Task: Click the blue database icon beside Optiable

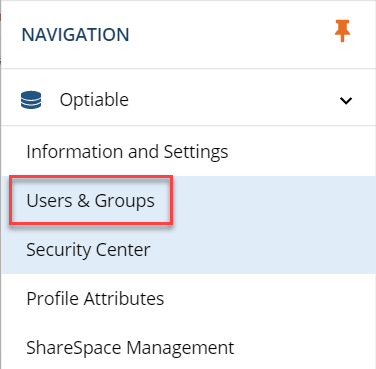Action: [31, 100]
